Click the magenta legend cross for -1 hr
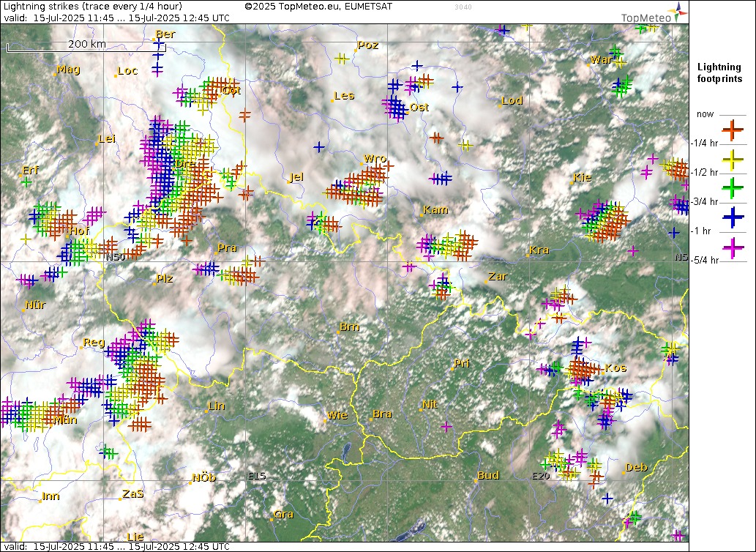756x552 pixels. pyautogui.click(x=733, y=247)
